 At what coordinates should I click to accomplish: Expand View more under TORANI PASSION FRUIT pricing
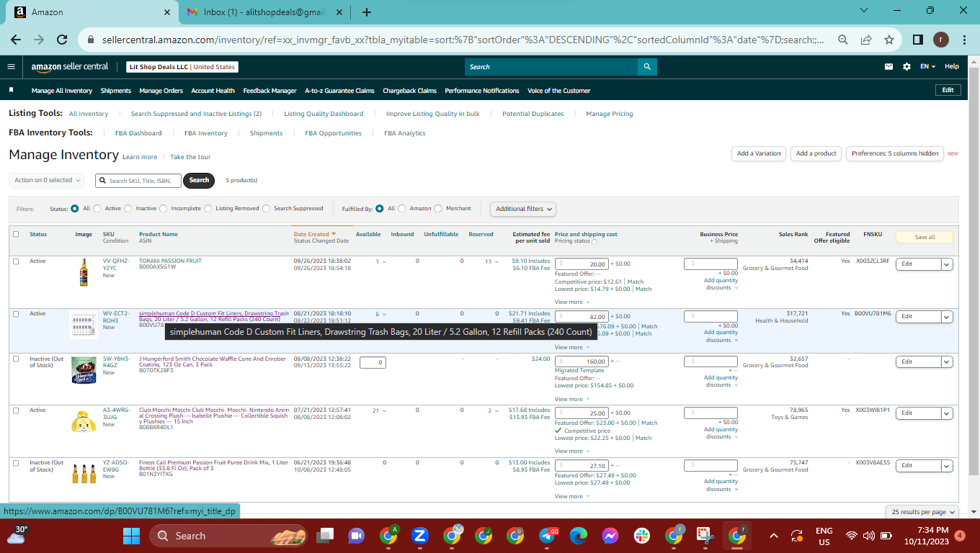tap(571, 302)
